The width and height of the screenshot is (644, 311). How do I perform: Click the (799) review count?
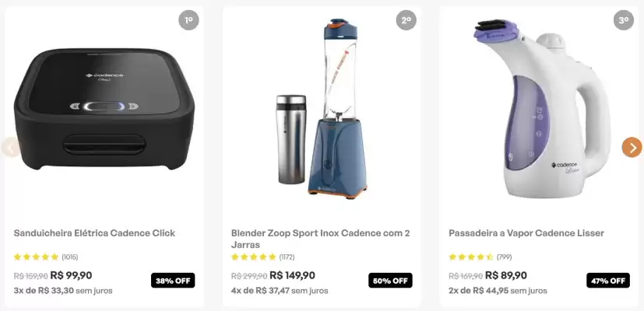(x=505, y=257)
